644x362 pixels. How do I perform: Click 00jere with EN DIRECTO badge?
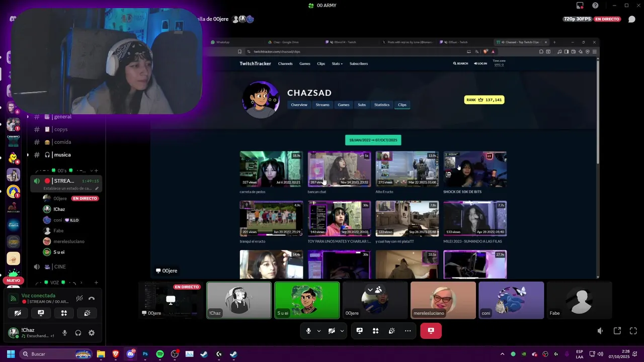pos(71,198)
